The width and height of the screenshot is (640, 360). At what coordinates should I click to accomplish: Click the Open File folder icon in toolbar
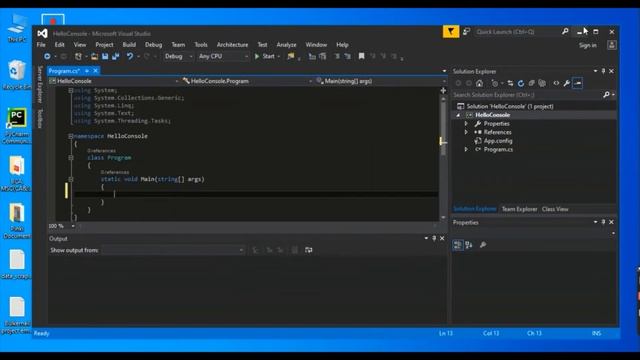94,56
